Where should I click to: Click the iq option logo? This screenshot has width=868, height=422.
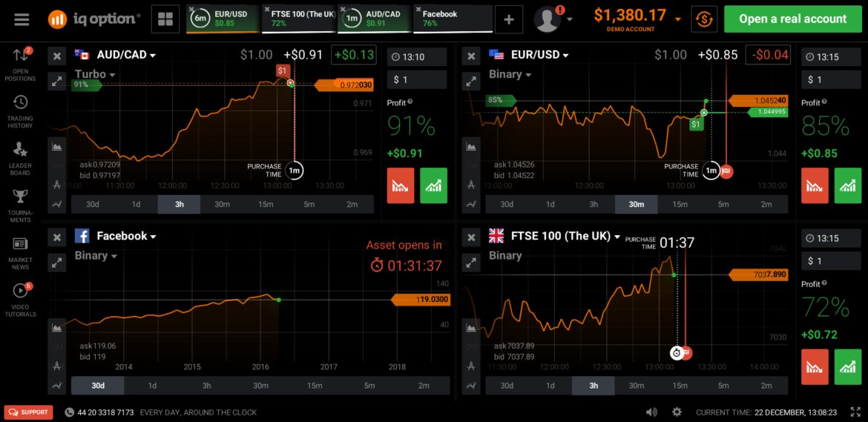[x=94, y=19]
